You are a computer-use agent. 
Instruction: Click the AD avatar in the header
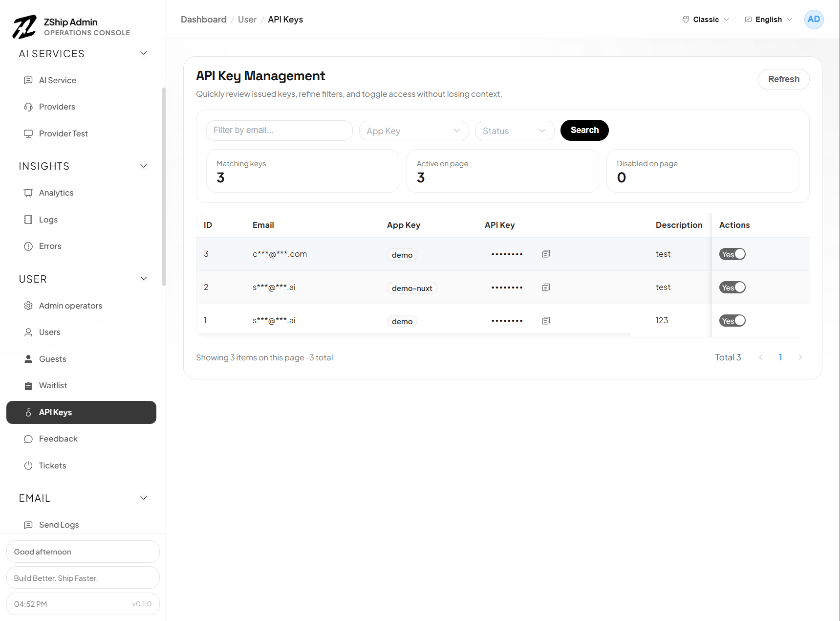coord(814,19)
